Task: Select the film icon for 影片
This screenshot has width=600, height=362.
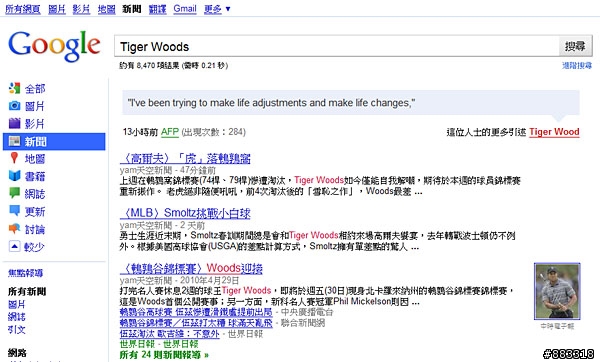Action: pyautogui.click(x=15, y=123)
